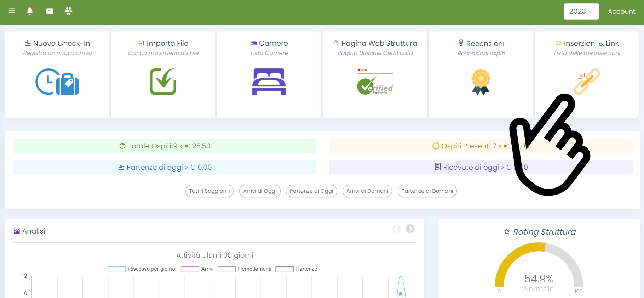Click the 54.9% rating value
Image resolution: width=644 pixels, height=298 pixels.
(539, 279)
